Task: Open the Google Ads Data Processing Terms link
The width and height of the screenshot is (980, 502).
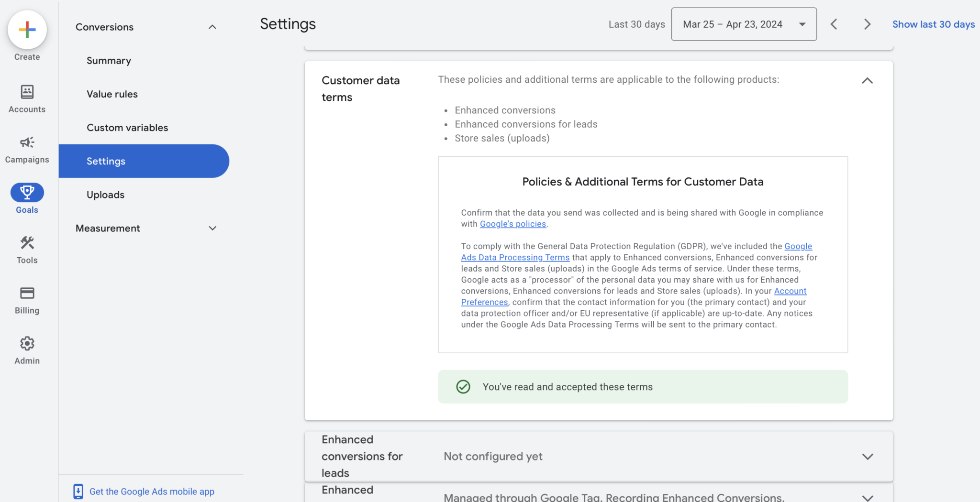Action: 515,257
